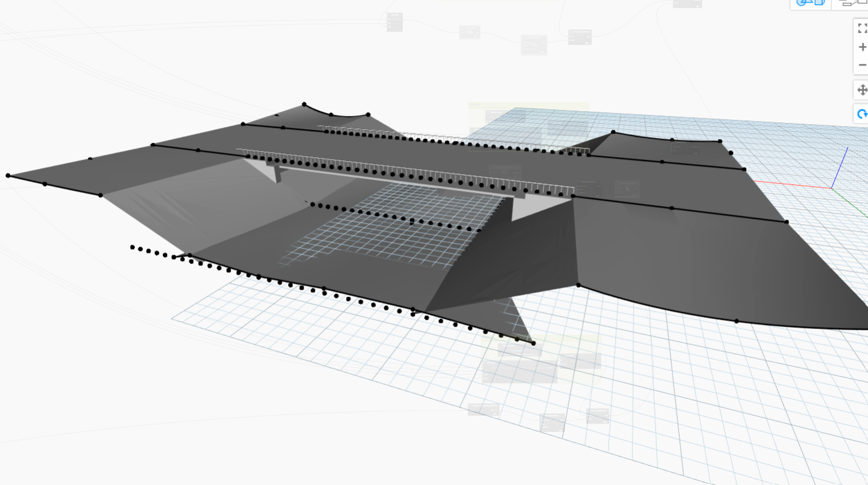Enter fullscreen viewer mode
This screenshot has height=485, width=868.
(862, 27)
